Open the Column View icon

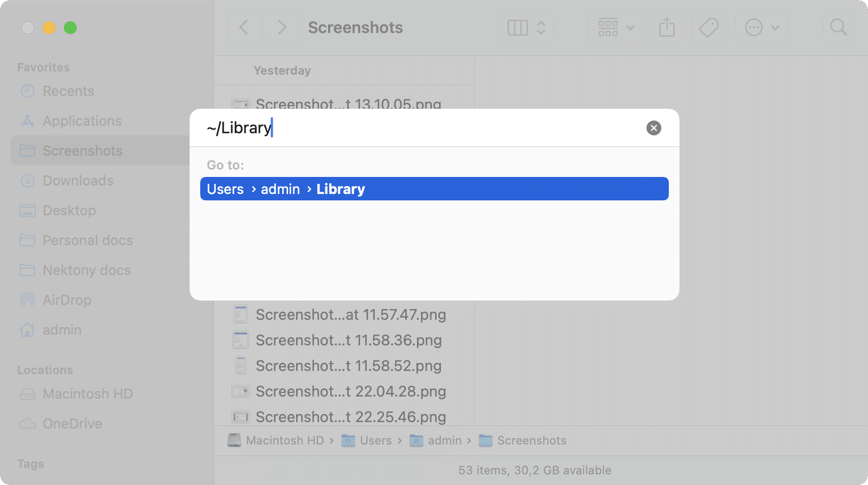click(x=517, y=27)
